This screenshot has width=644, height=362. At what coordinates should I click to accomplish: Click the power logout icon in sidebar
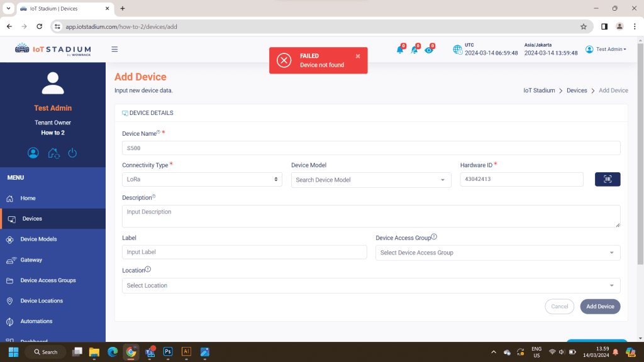click(72, 153)
